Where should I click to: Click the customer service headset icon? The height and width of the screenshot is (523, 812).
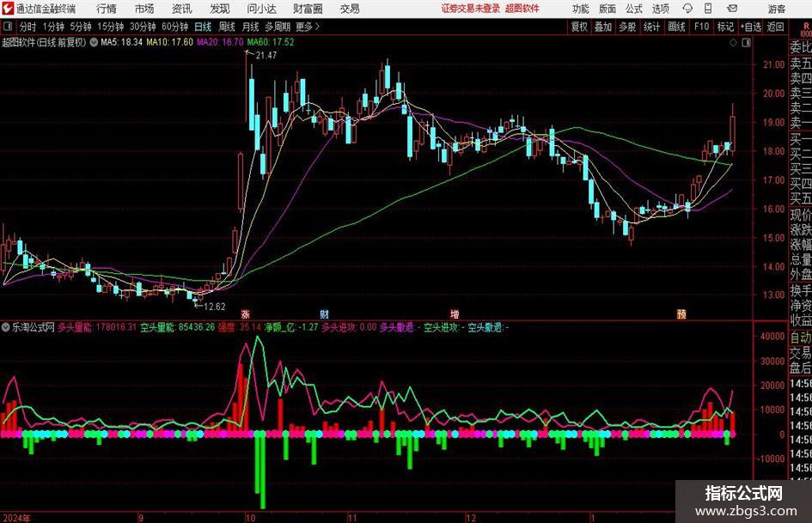[x=687, y=9]
